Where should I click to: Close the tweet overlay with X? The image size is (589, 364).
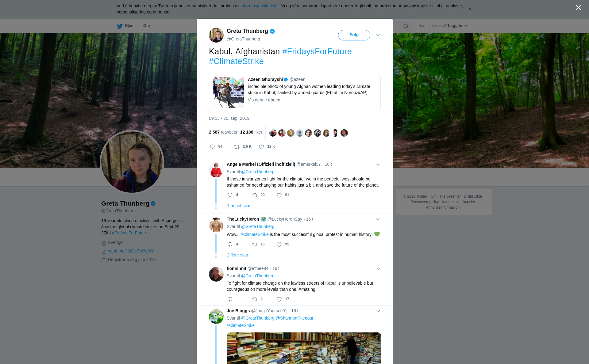tap(579, 8)
